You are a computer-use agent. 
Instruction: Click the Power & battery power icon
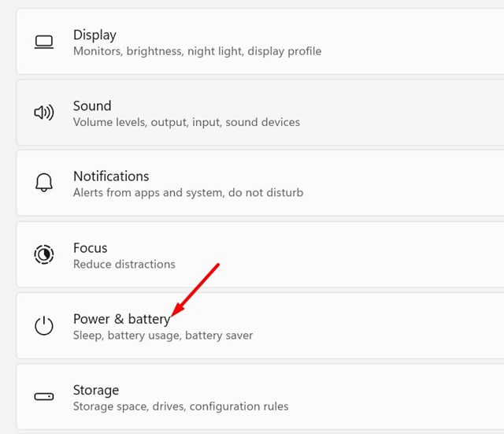click(44, 326)
